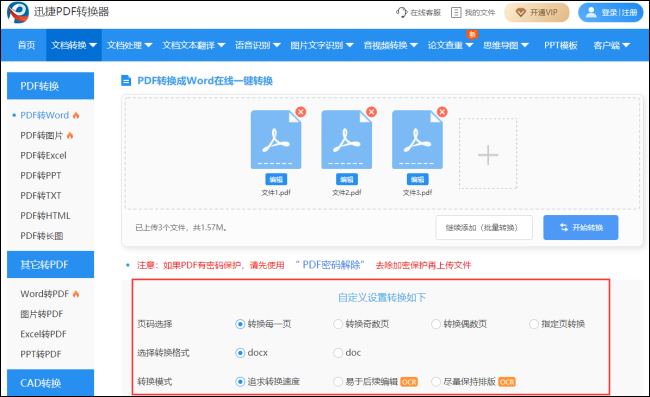Click the flame icon beside PDF转图片
The height and width of the screenshot is (397, 650).
pos(70,136)
